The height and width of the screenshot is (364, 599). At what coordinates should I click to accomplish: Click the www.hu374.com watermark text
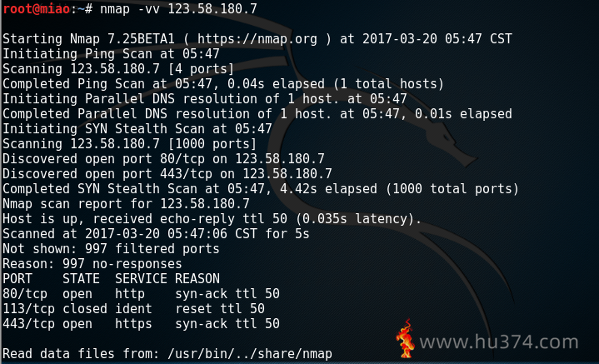point(499,342)
